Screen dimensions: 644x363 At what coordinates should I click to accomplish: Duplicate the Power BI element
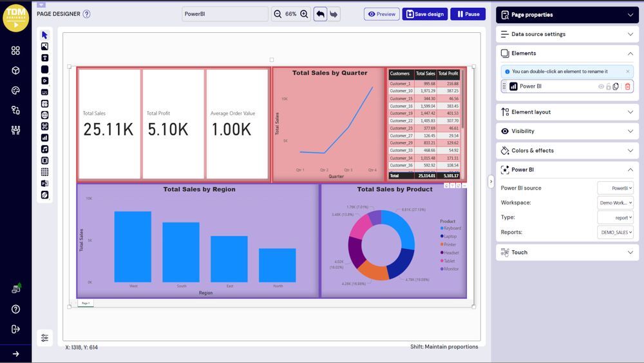click(x=616, y=86)
